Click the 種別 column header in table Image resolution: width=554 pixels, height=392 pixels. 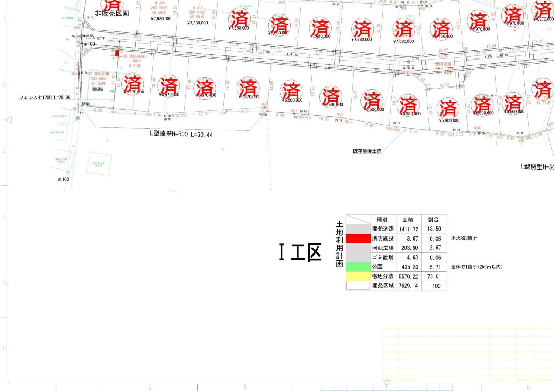pyautogui.click(x=382, y=219)
